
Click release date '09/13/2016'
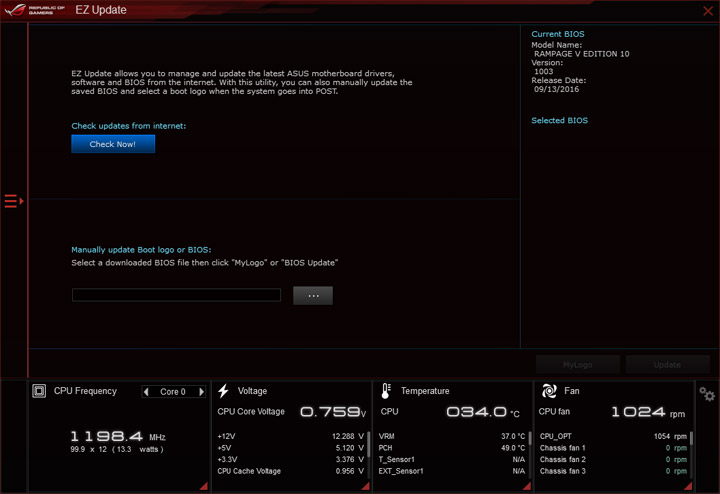557,89
